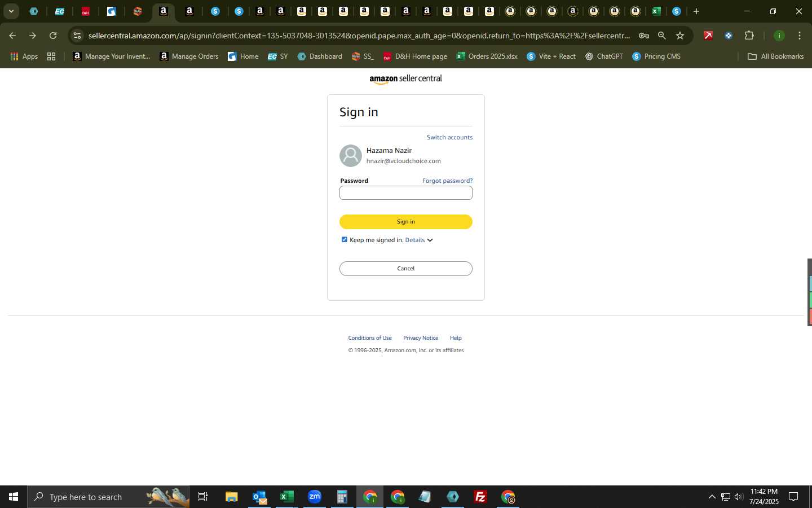
Task: Expand the Details chevron arrow
Action: pyautogui.click(x=430, y=240)
